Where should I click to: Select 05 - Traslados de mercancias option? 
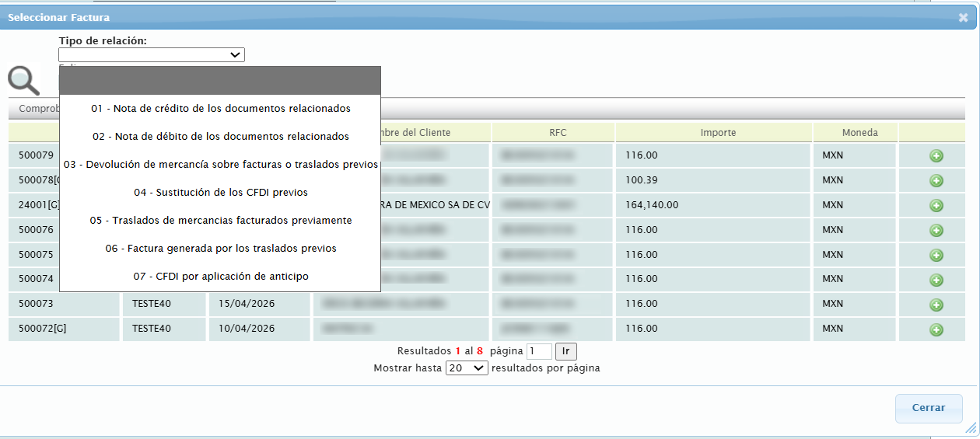(x=220, y=220)
